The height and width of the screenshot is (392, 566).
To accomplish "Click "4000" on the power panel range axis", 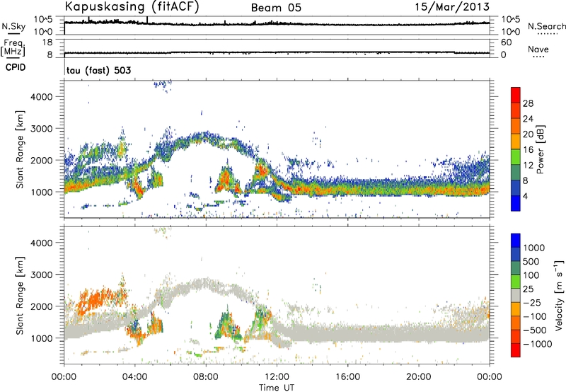I will [x=41, y=97].
